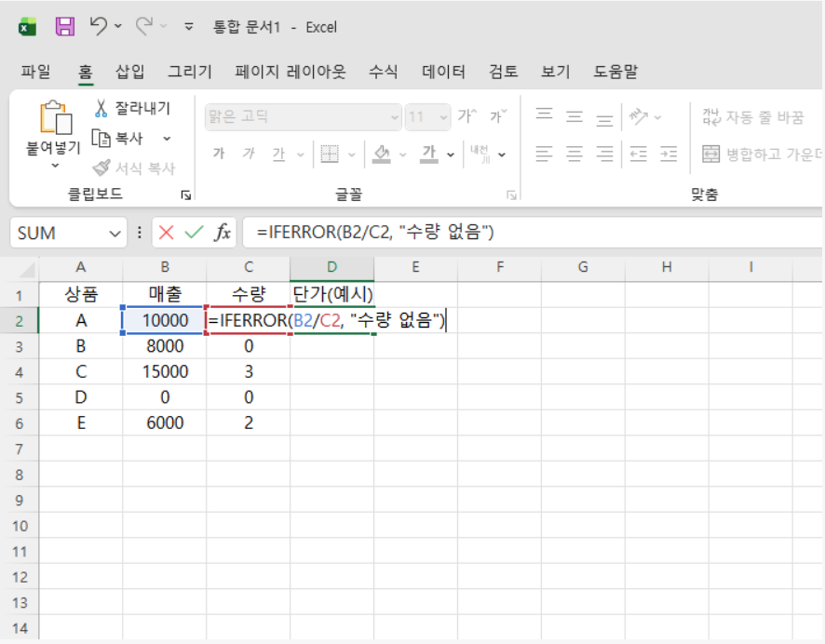Open the 삽입 (Insert) ribbon tab
The image size is (825, 644).
pos(130,72)
